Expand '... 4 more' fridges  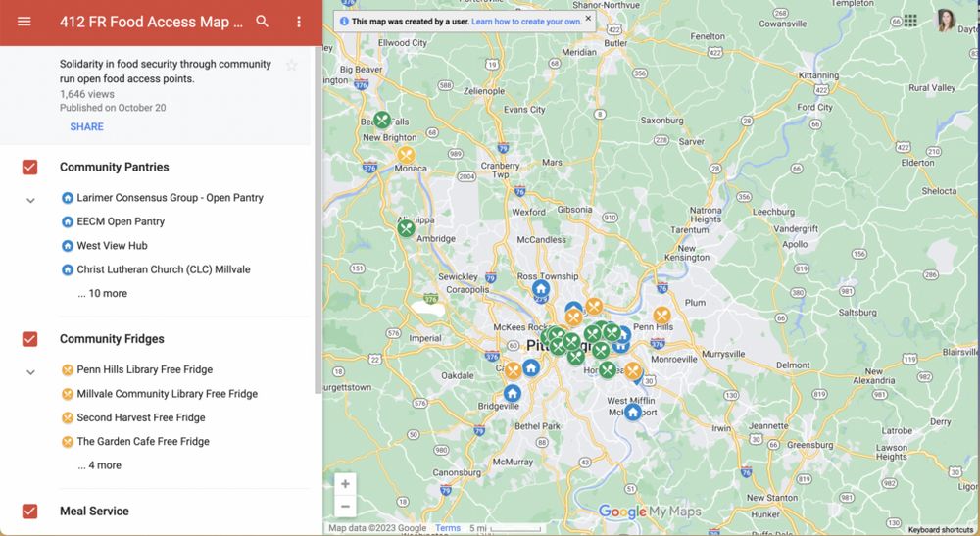tap(100, 465)
